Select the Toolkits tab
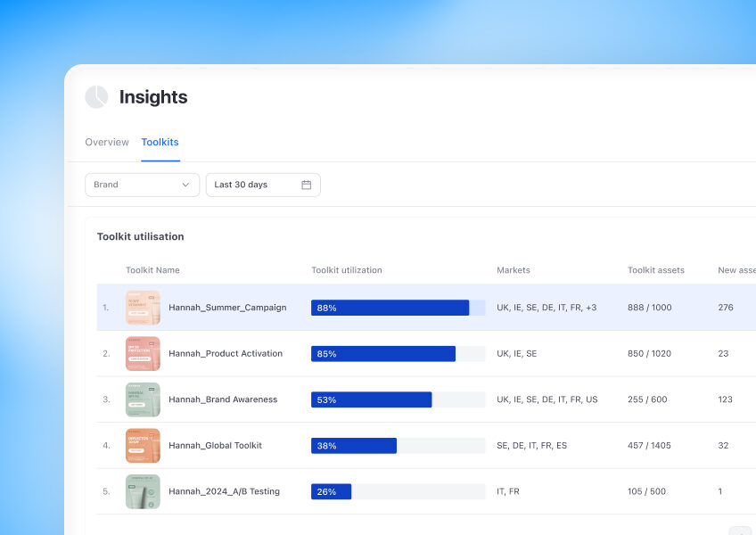This screenshot has height=535, width=756. [x=160, y=143]
